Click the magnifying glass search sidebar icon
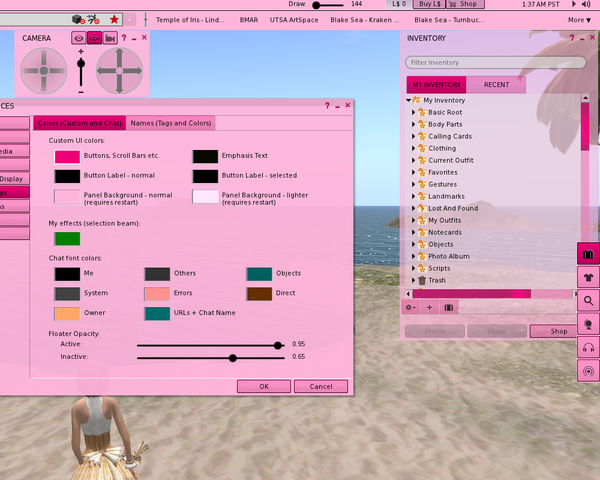The height and width of the screenshot is (480, 600). pos(588,301)
